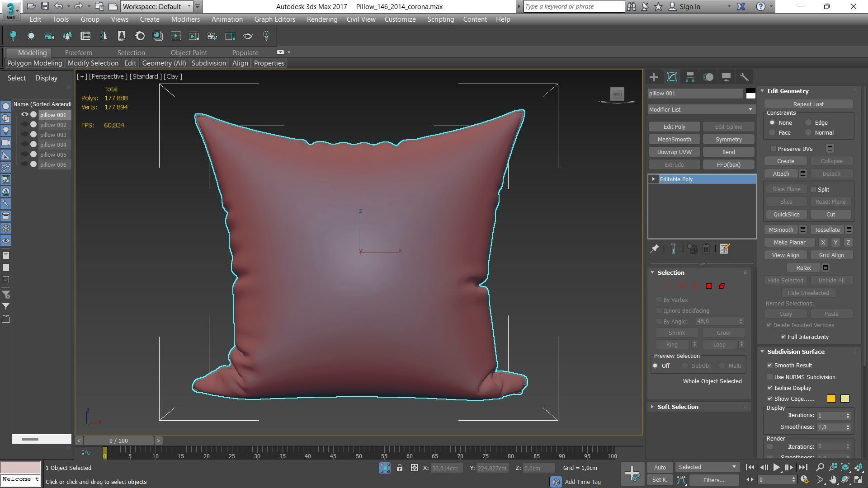This screenshot has height=488, width=868.
Task: Open the Create command panel tab
Action: pyautogui.click(x=654, y=77)
